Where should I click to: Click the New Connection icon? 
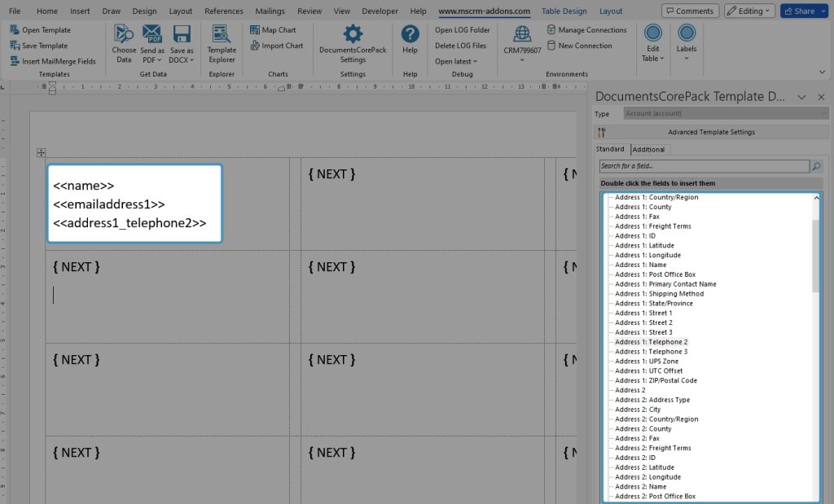[x=551, y=46]
